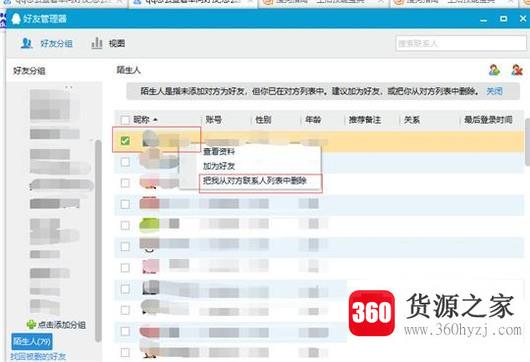
Task: Click the 账号 column header
Action: tap(214, 120)
